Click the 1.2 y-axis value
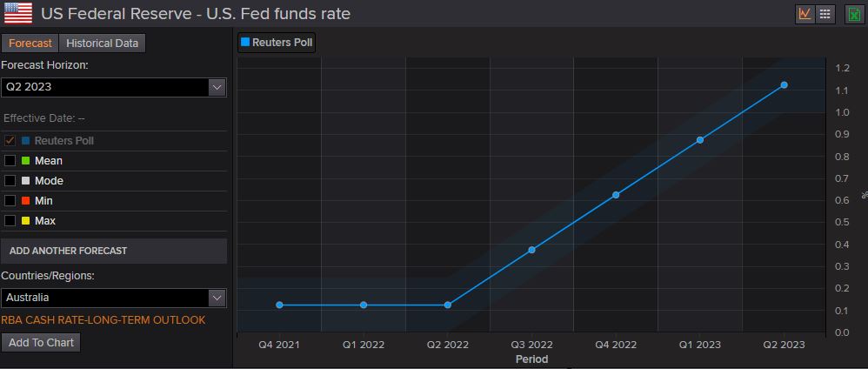The image size is (868, 369). [x=843, y=68]
